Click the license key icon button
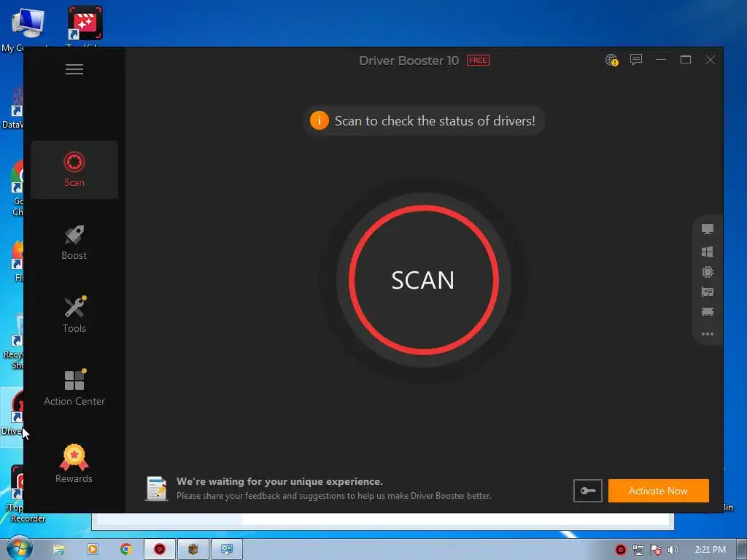747x560 pixels. (587, 491)
